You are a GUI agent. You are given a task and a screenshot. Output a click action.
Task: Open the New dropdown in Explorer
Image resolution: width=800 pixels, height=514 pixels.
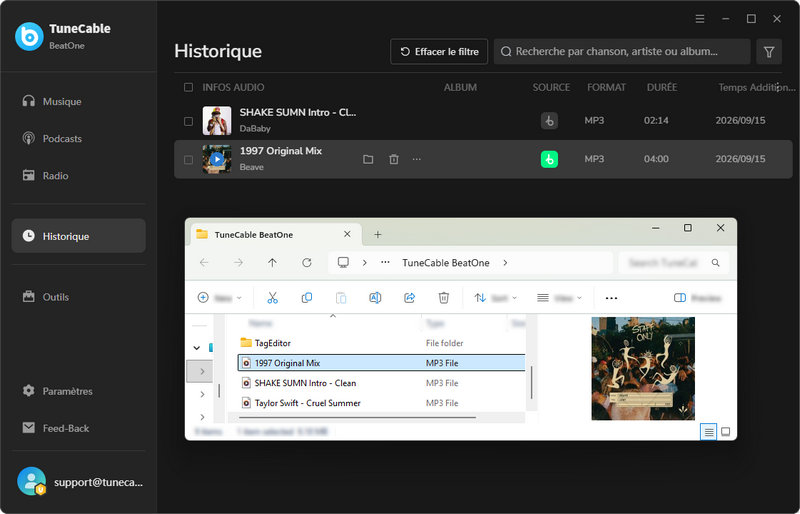point(219,298)
